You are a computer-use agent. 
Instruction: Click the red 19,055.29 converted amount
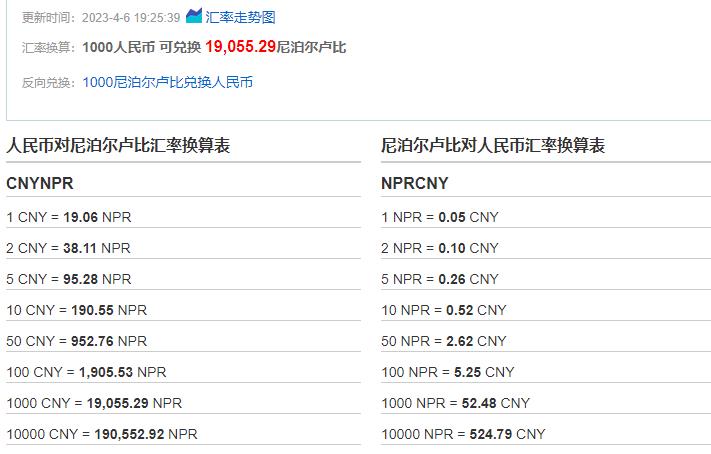point(240,47)
